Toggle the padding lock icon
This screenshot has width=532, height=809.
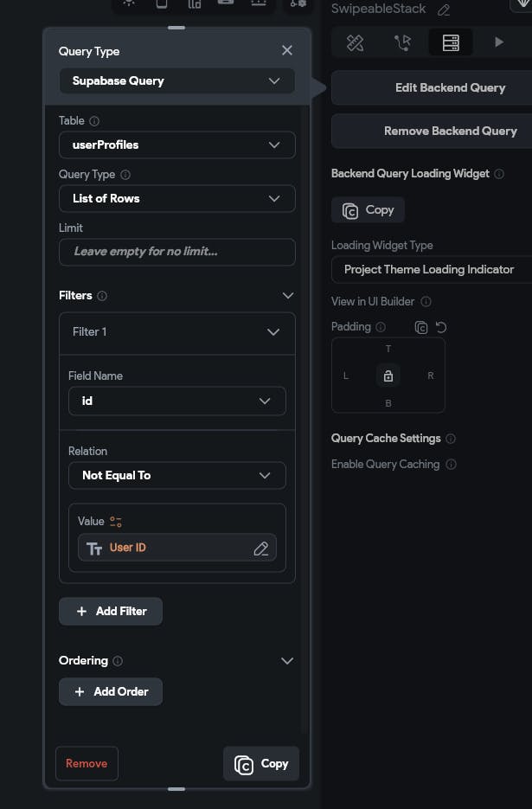[x=388, y=376]
